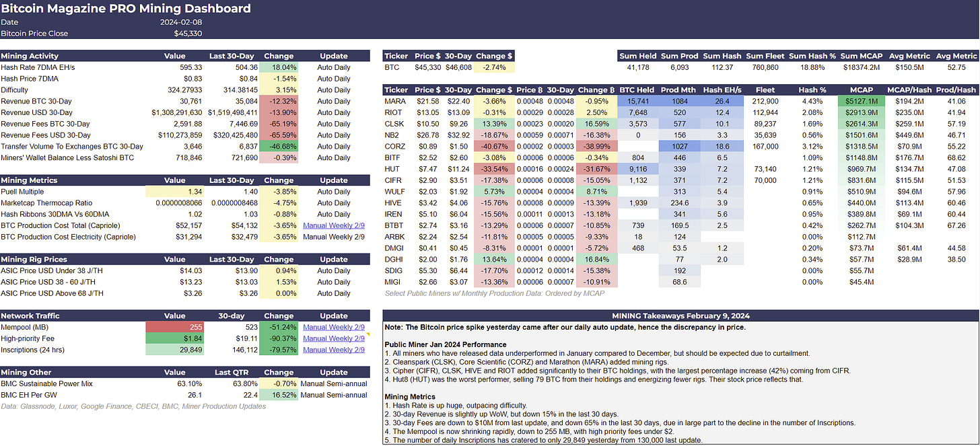Click the RIOT ticker cell
Image resolution: width=980 pixels, height=446 pixels.
pyautogui.click(x=394, y=113)
